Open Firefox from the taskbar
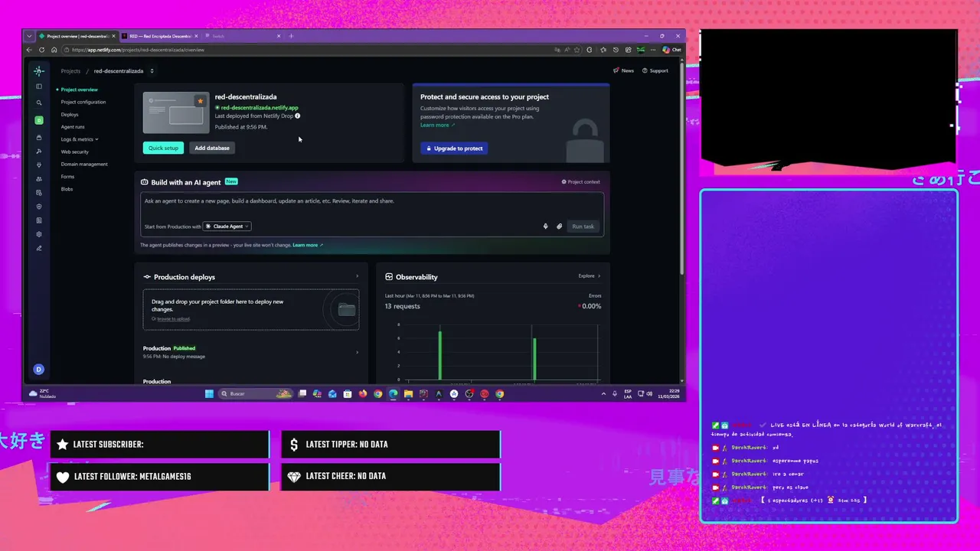Viewport: 980px width, 551px height. [x=362, y=394]
